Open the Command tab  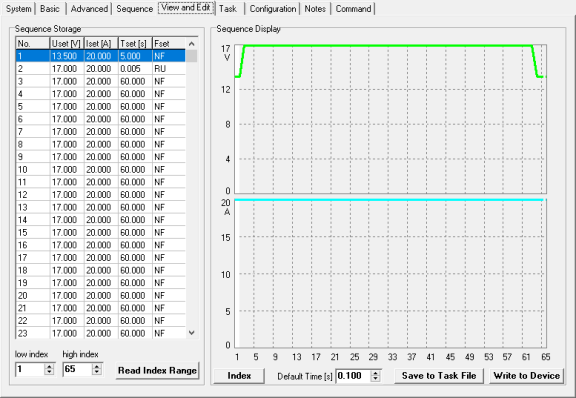pos(353,9)
